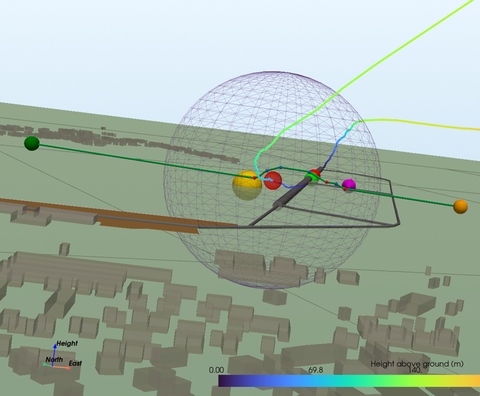Click the 'Height above ground (m)' legend title
Image resolution: width=480 pixels, height=396 pixels.
click(417, 364)
